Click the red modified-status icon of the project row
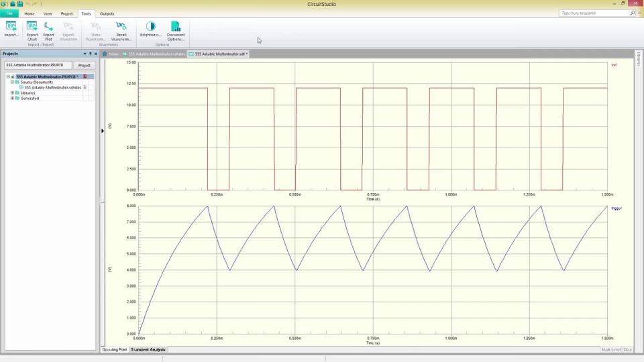The width and height of the screenshot is (644, 362). point(85,76)
